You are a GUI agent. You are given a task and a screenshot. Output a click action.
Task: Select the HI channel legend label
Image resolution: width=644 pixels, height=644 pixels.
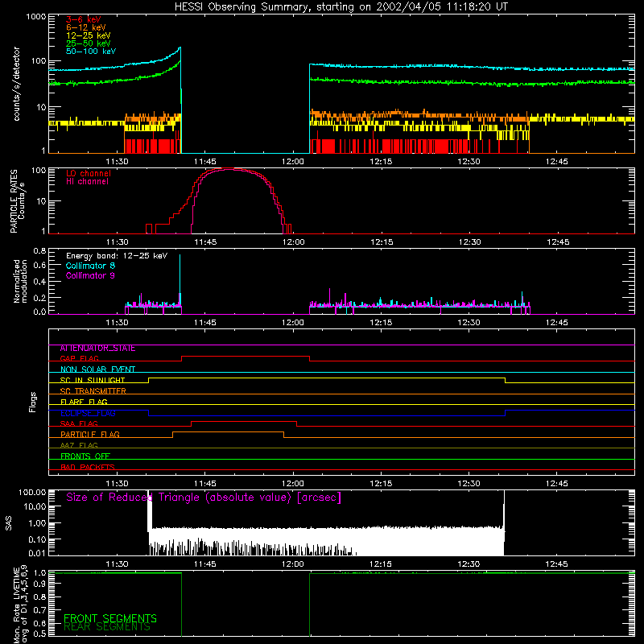[87, 182]
